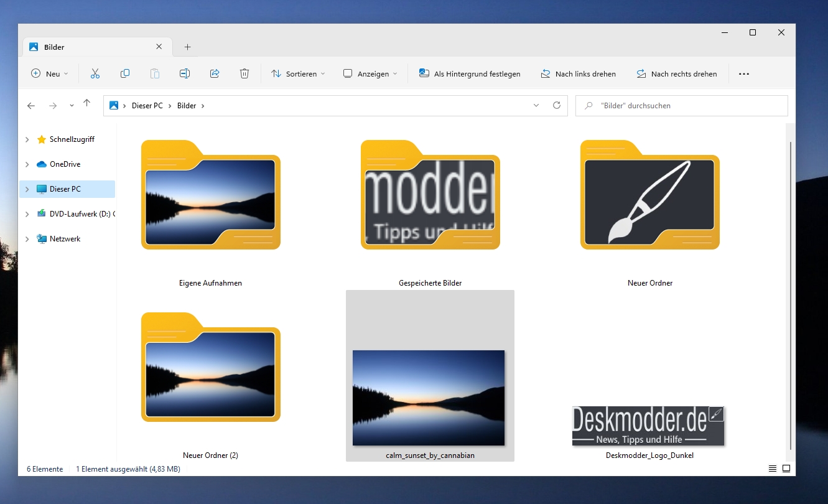The width and height of the screenshot is (828, 504).
Task: Click the Cut scissors icon
Action: 95,73
